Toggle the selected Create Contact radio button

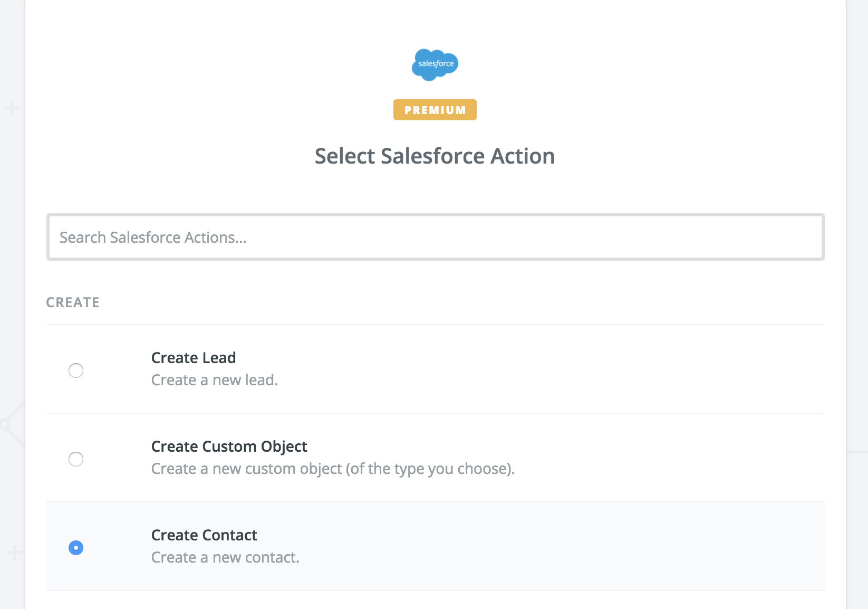tap(76, 548)
